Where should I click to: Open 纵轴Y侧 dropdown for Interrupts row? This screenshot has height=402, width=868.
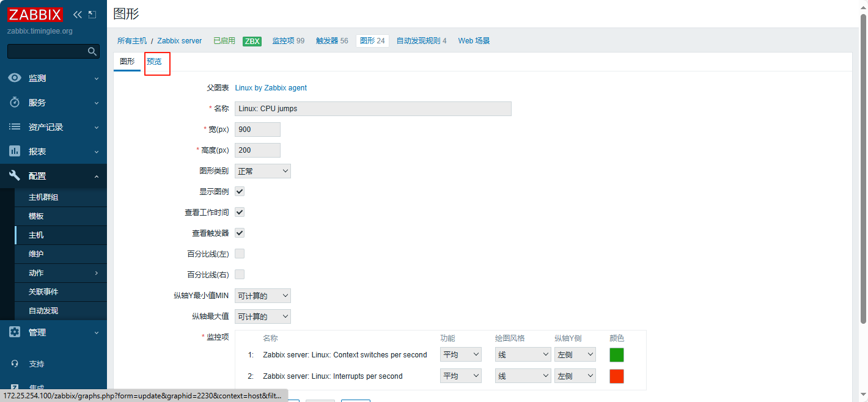(575, 376)
